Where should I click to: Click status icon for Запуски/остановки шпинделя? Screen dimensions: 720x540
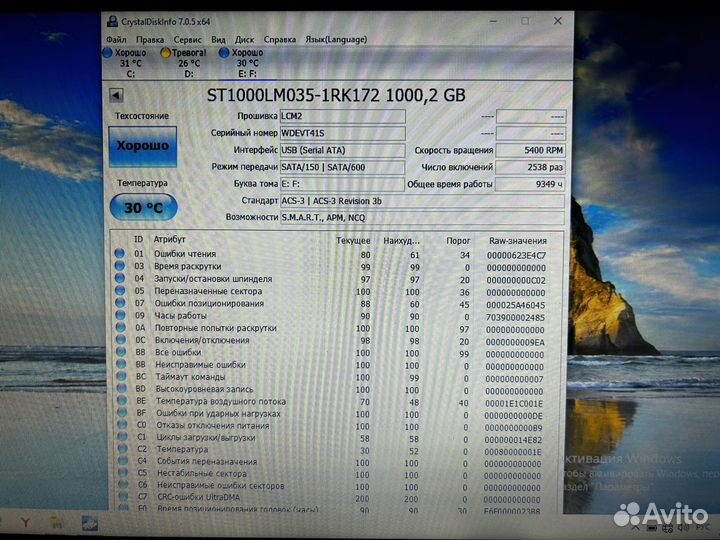coord(120,278)
